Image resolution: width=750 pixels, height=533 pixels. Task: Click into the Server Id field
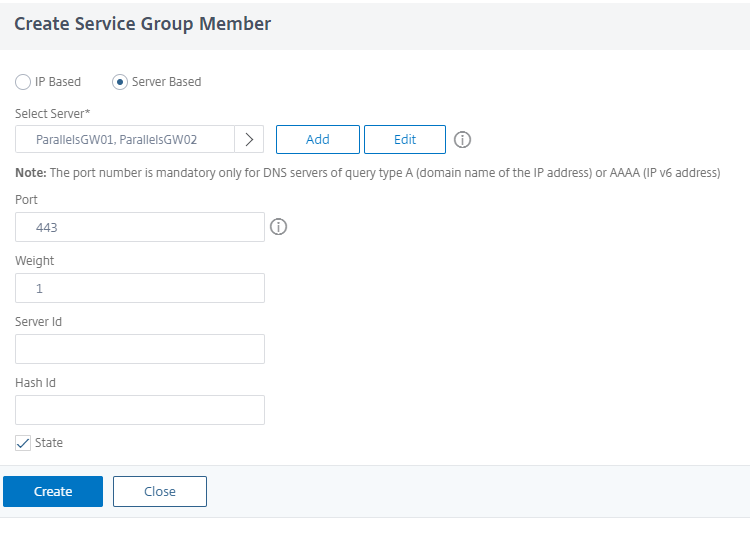coord(140,349)
